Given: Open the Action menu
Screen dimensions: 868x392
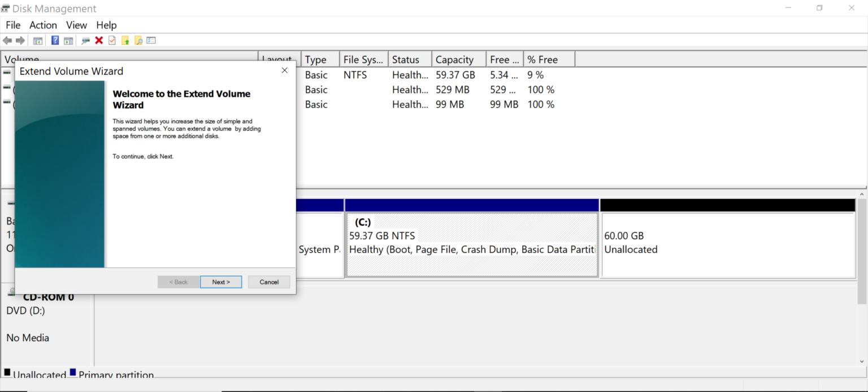Looking at the screenshot, I should click(x=43, y=25).
